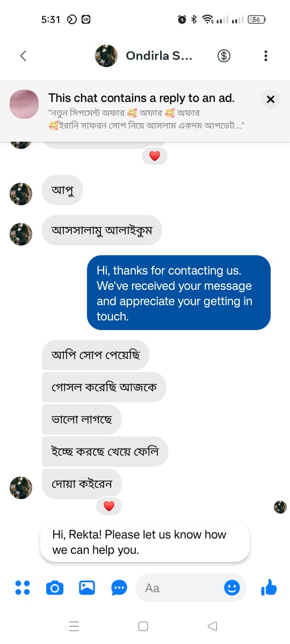
Task: Tap the heart reaction under দোয়া কইরেন
Action: 109,506
